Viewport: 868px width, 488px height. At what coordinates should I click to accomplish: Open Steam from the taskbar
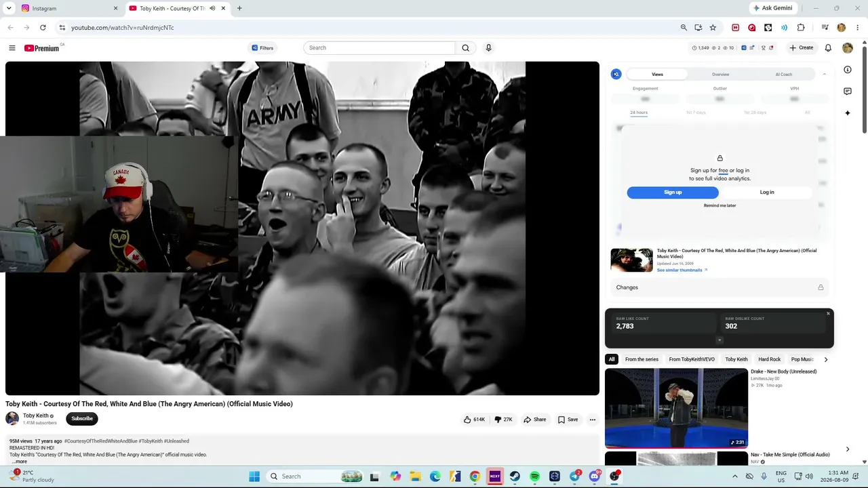tap(515, 476)
